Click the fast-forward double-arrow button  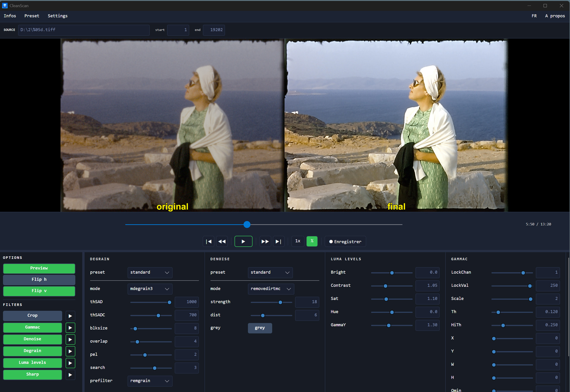coord(265,241)
